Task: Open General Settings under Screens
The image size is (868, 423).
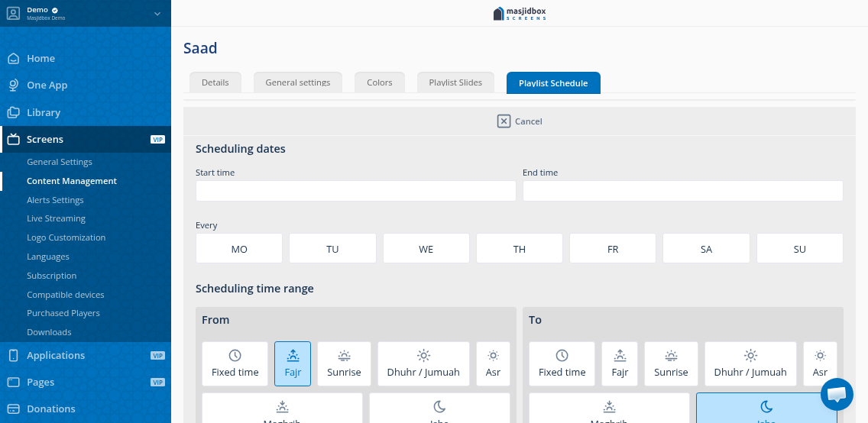Action: tap(60, 162)
